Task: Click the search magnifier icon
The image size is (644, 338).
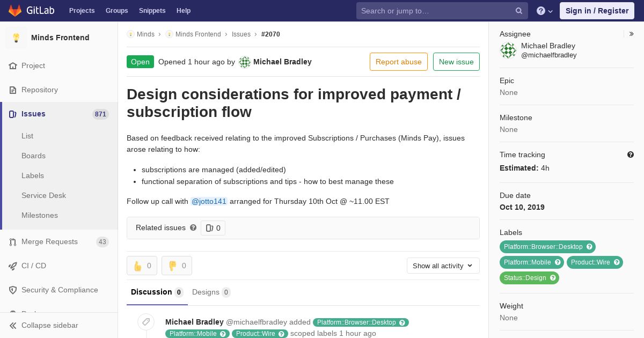Action: 519,11
